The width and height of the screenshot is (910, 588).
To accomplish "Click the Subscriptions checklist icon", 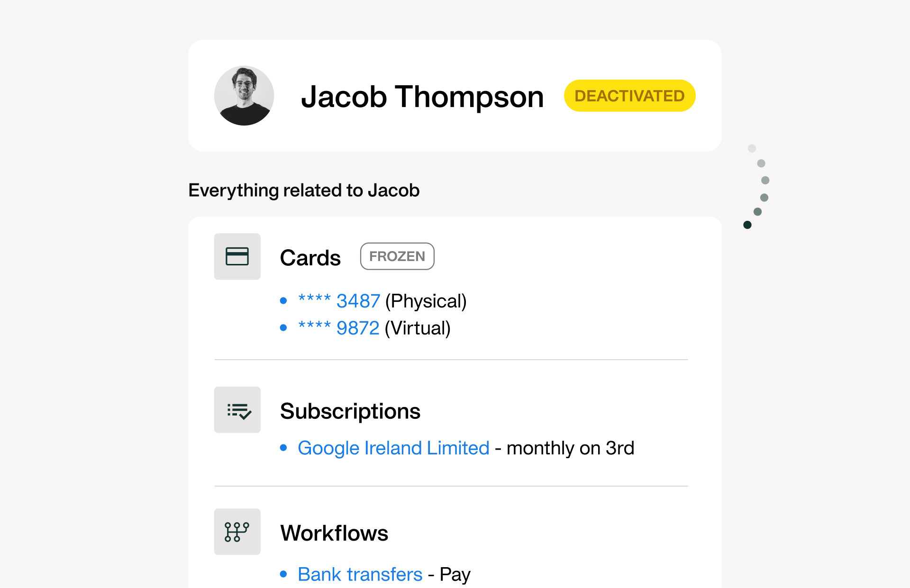I will tap(237, 410).
